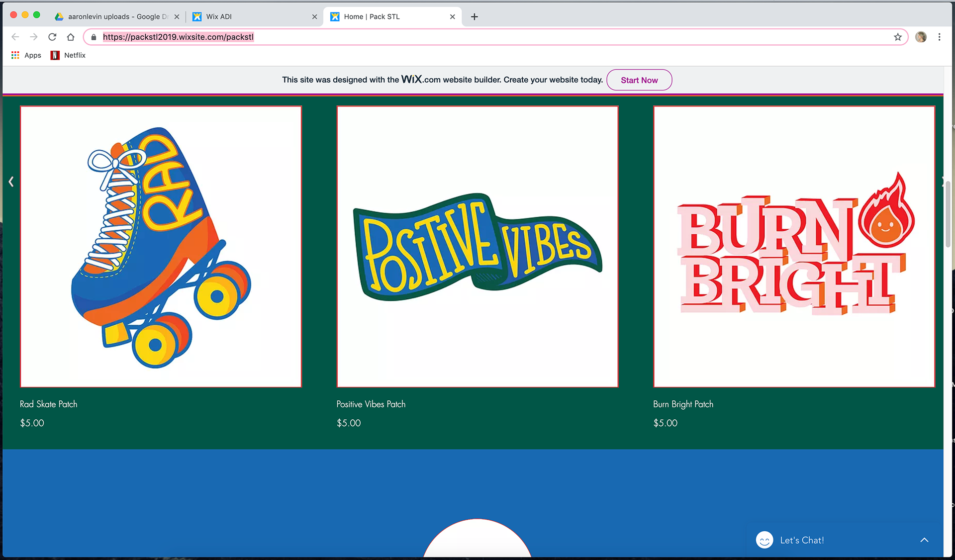Open the Rad Skate Patch title link
Image resolution: width=955 pixels, height=560 pixels.
[x=49, y=404]
